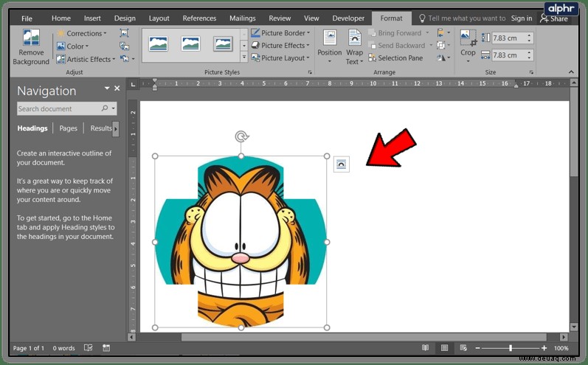Screen dimensions: 588x365
Task: Open the Picture Layout menu
Action: [280, 58]
